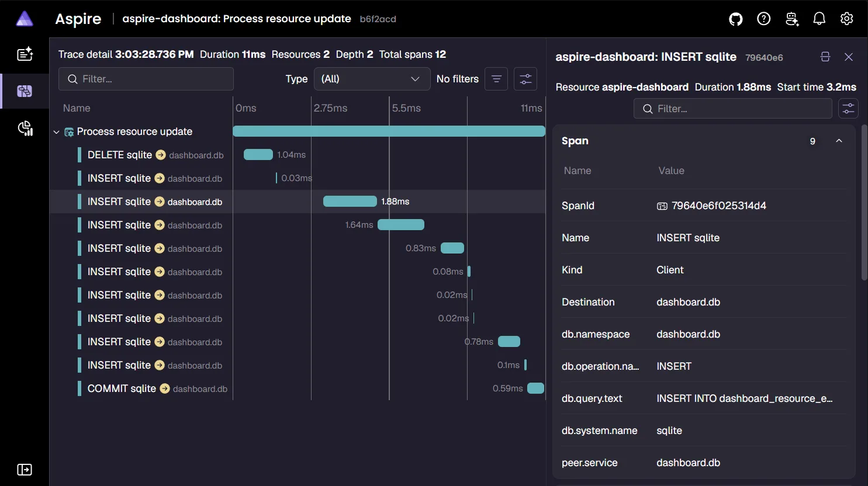Collapse the Span section chevron
Screen dimensions: 868x486
tap(839, 141)
